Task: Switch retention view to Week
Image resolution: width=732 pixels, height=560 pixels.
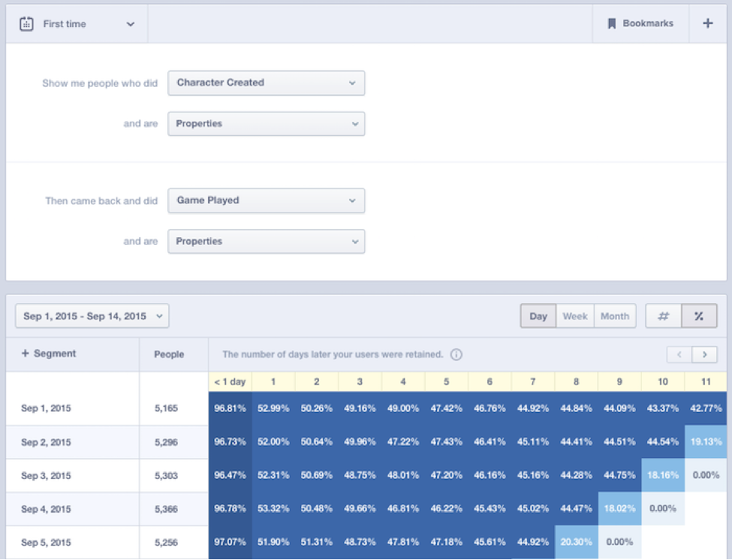Action: 575,315
